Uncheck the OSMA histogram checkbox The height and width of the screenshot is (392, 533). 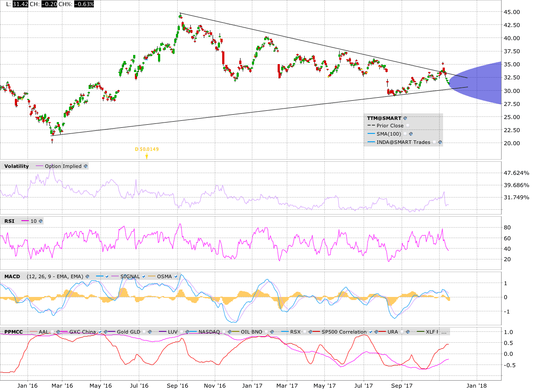pyautogui.click(x=176, y=276)
